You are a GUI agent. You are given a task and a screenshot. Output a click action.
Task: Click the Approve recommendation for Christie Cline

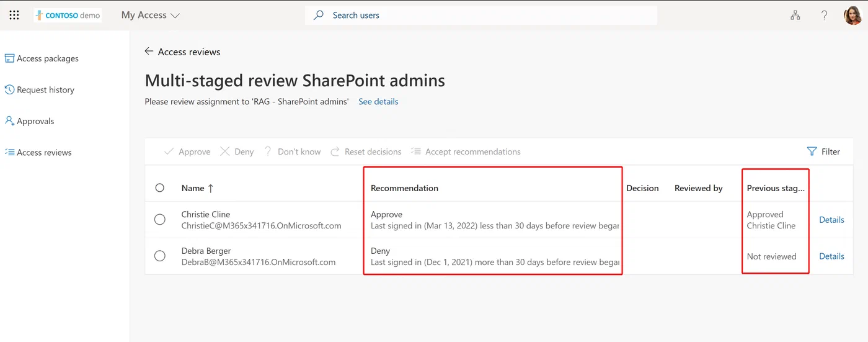(386, 214)
